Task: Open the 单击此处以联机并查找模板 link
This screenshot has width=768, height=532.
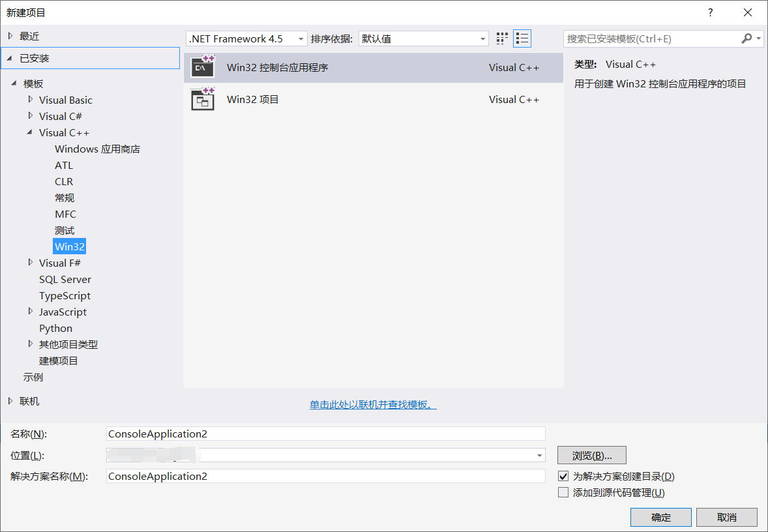Action: [373, 405]
